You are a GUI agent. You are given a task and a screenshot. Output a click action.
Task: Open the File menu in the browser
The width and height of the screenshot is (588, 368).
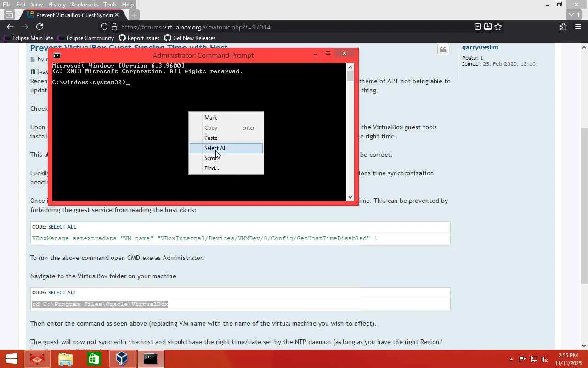coord(7,5)
